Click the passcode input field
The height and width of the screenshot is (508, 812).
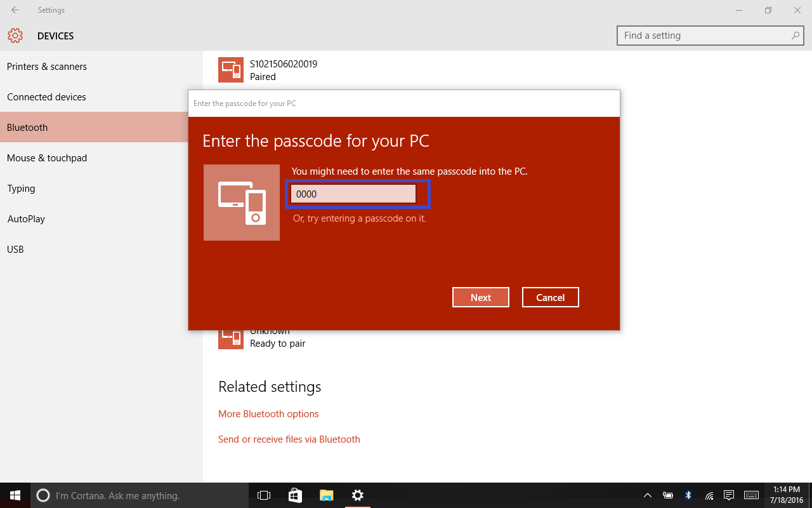click(x=353, y=194)
